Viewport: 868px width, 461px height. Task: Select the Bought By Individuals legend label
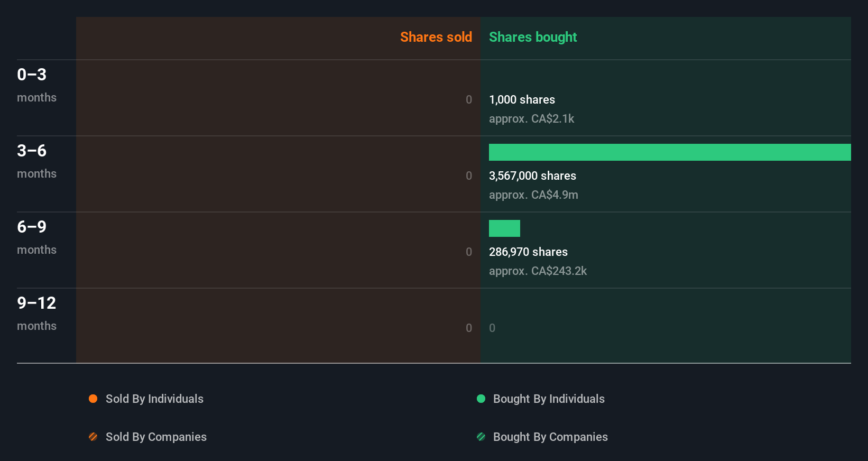click(x=549, y=399)
